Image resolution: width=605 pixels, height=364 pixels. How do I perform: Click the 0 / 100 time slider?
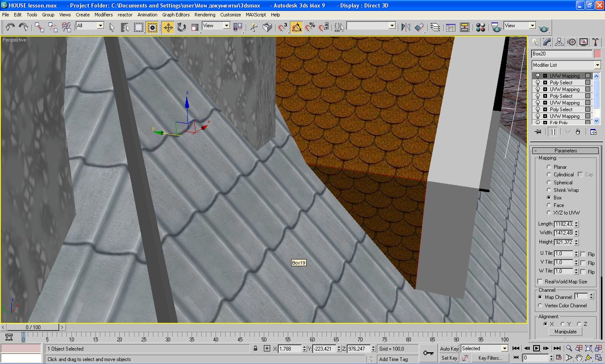click(33, 327)
